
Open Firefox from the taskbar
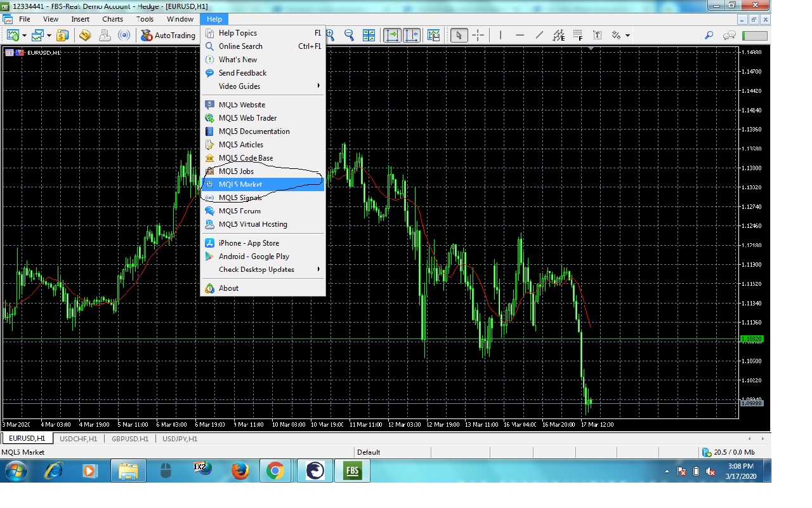pos(240,471)
